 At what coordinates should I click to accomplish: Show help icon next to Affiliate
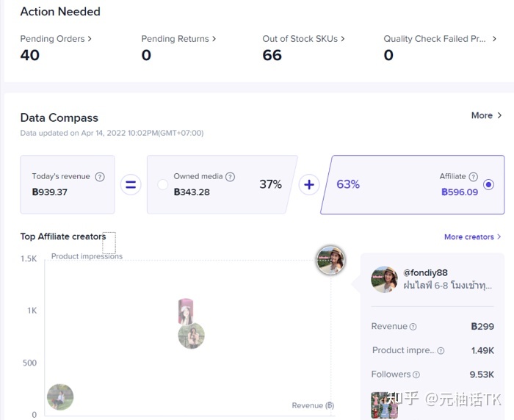tap(473, 177)
